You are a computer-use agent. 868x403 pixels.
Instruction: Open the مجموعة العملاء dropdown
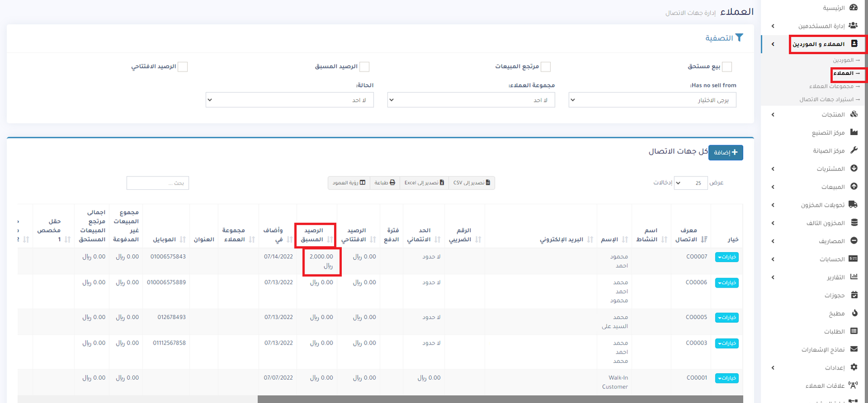(471, 100)
